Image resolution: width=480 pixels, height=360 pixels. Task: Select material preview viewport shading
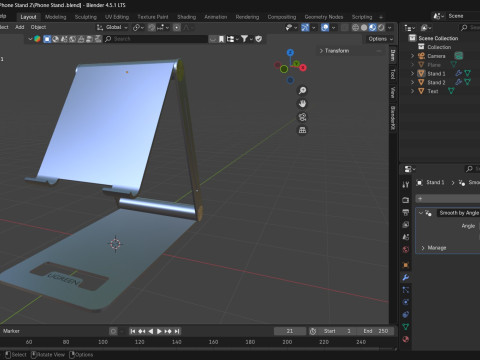[373, 28]
